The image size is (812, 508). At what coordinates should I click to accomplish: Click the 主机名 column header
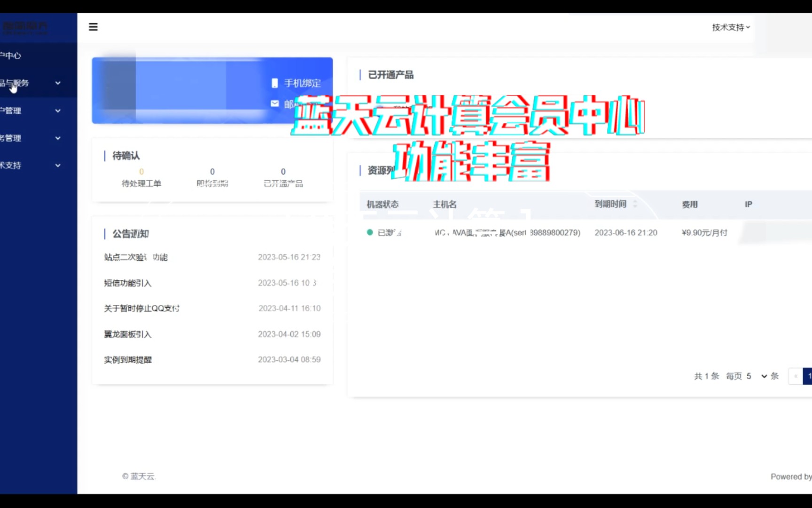coord(445,204)
